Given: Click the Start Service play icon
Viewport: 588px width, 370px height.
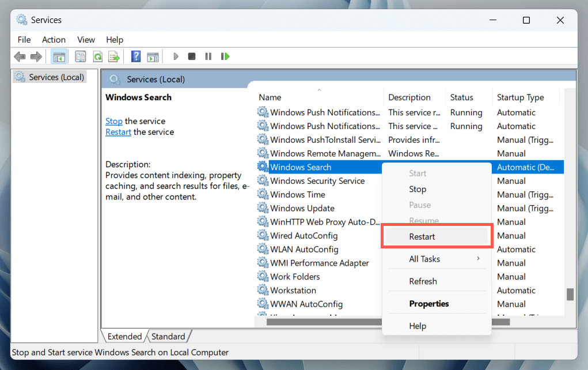Looking at the screenshot, I should coord(176,56).
